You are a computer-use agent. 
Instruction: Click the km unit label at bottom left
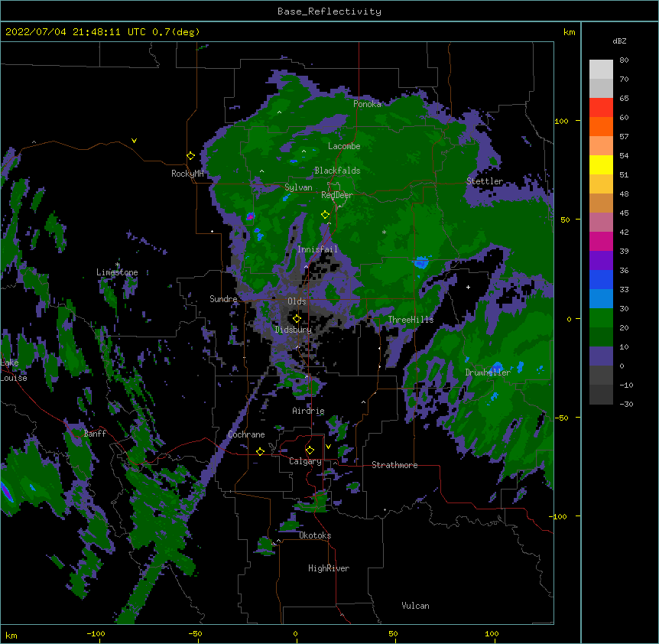pos(11,636)
